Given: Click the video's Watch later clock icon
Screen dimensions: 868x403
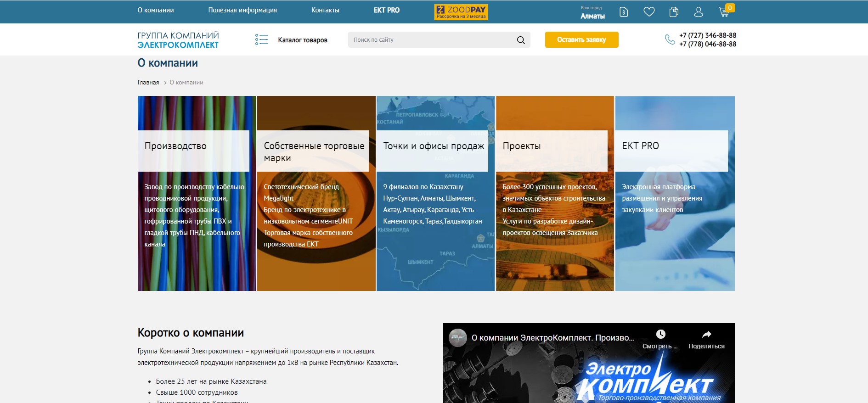Looking at the screenshot, I should [x=660, y=334].
